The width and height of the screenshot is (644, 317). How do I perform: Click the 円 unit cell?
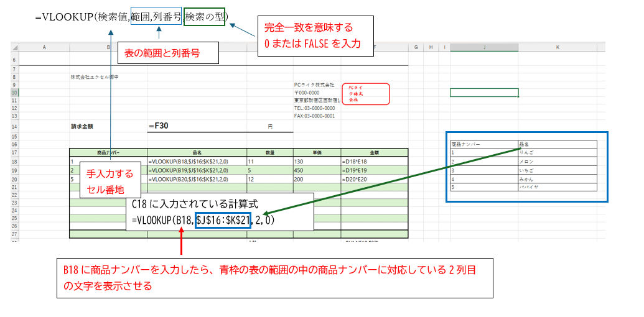point(270,127)
